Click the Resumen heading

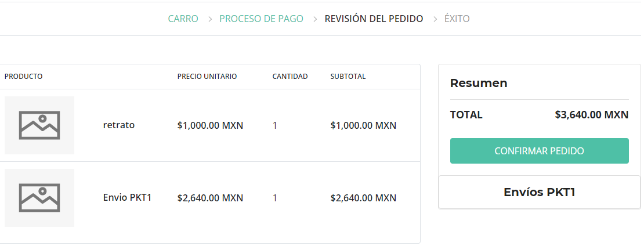point(479,83)
